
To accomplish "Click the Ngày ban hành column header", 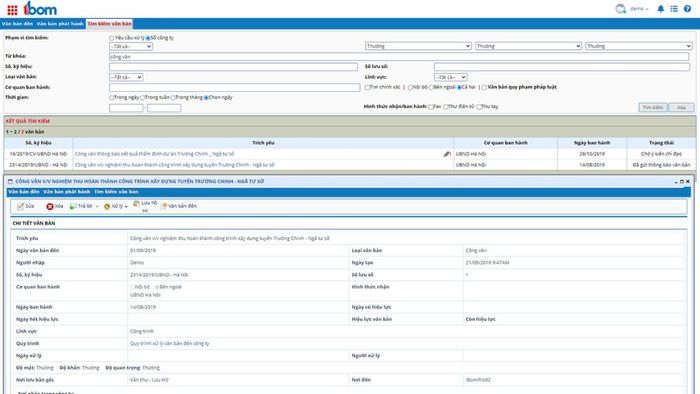I will [x=592, y=143].
